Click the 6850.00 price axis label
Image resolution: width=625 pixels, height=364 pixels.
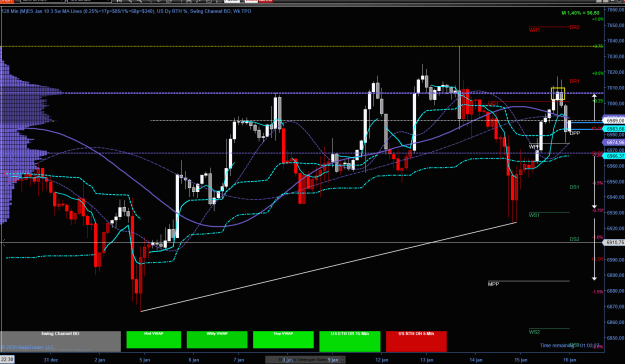(x=615, y=338)
